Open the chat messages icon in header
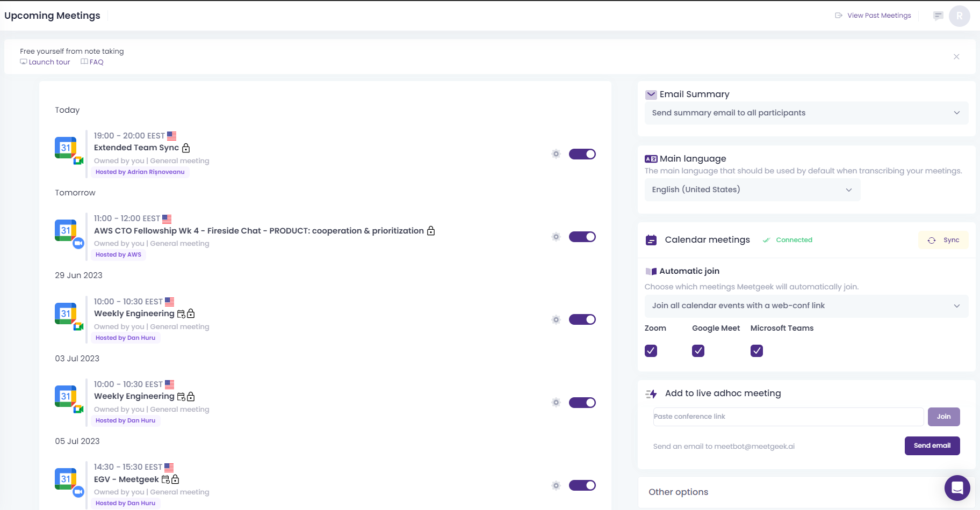 [x=938, y=16]
